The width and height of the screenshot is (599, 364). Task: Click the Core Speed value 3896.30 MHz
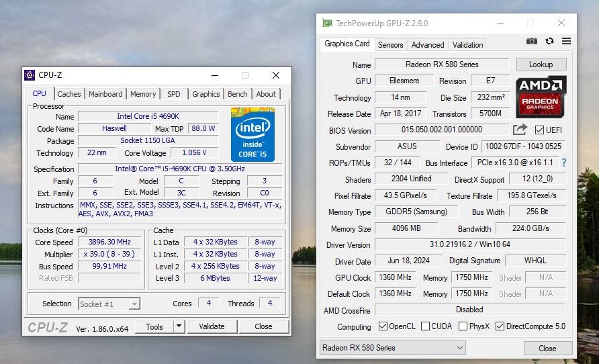coord(109,242)
